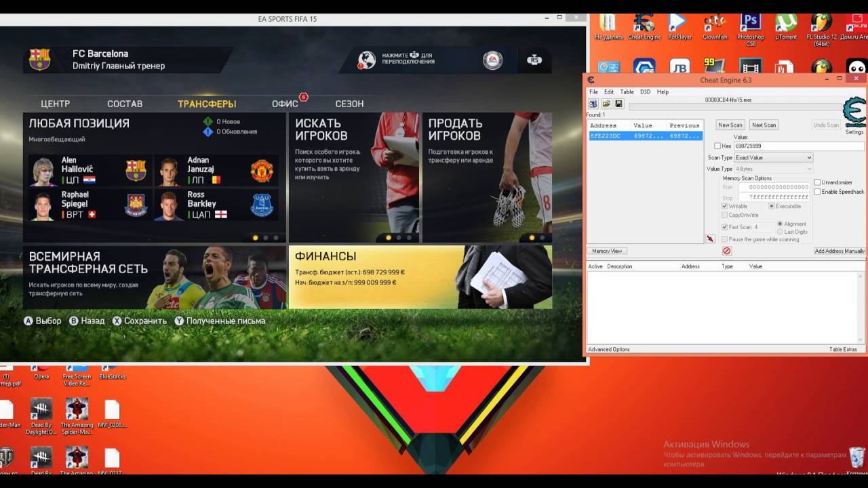868x488 pixels.
Task: Switch to the СЕЗОН tab in FIFA
Action: [349, 104]
